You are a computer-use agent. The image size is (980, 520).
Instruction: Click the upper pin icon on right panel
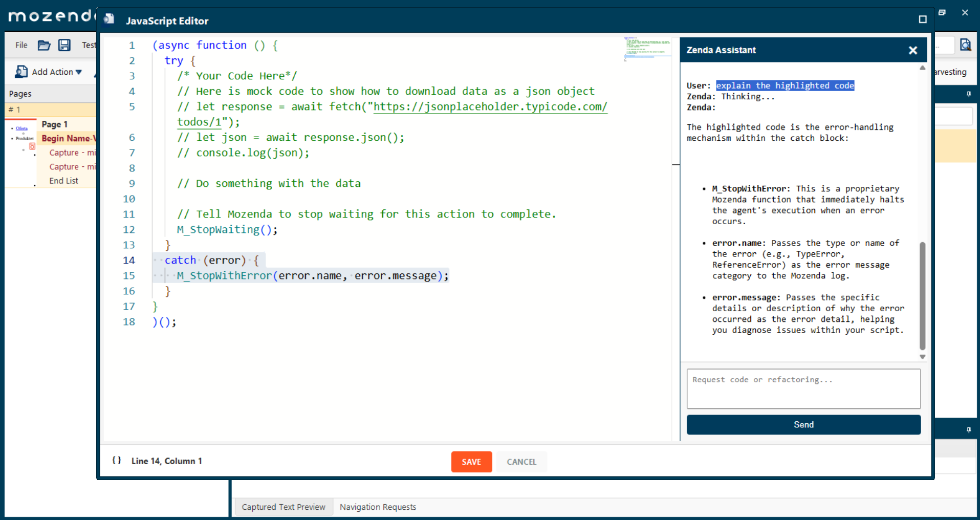coord(969,94)
